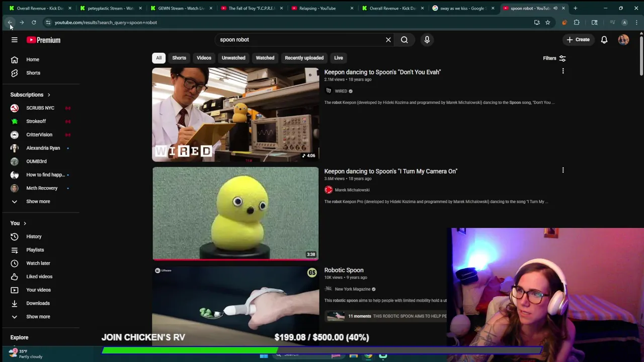Open Liked videos in the sidebar
This screenshot has height=362, width=644.
(40, 277)
